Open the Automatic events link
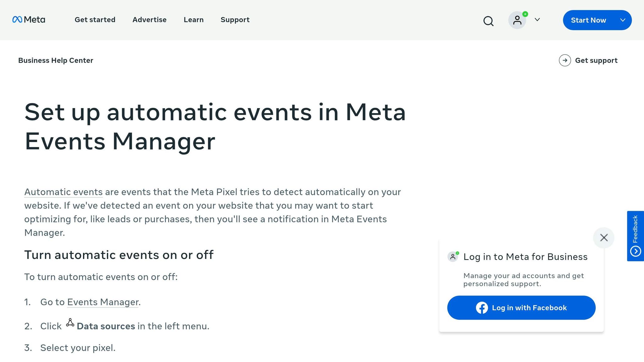 (63, 192)
